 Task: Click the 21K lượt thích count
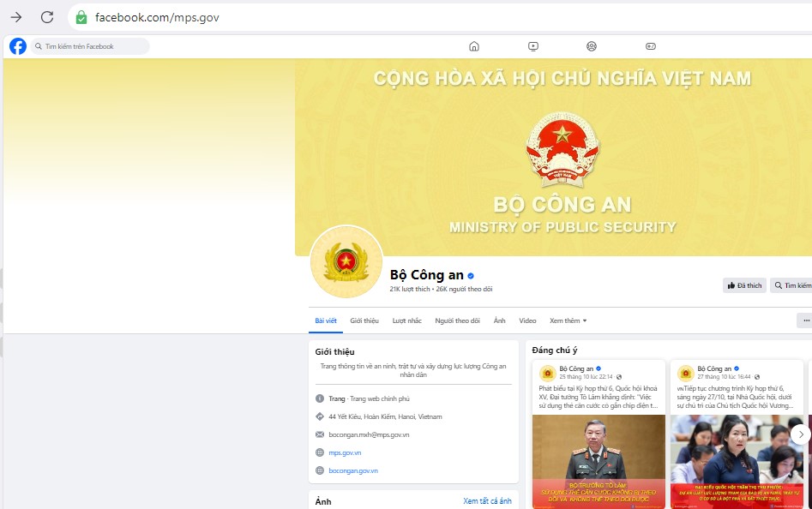[410, 289]
